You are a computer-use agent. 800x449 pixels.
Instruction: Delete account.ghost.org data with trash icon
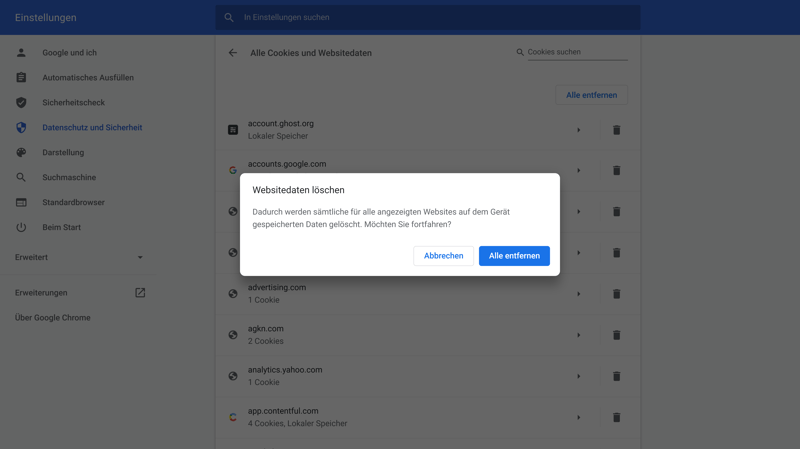616,130
